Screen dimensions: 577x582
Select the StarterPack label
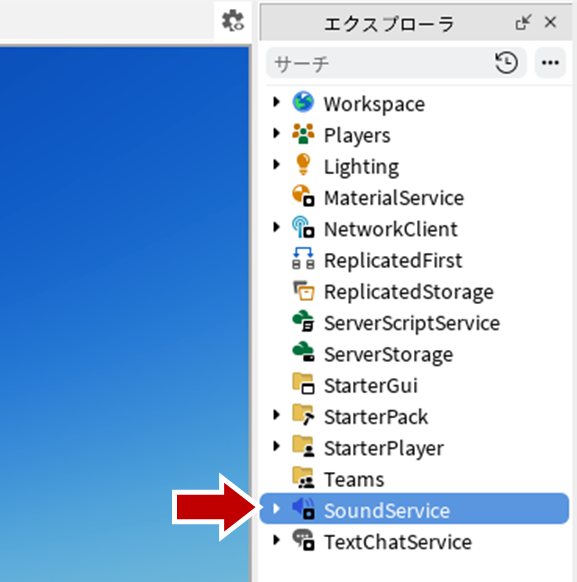376,417
